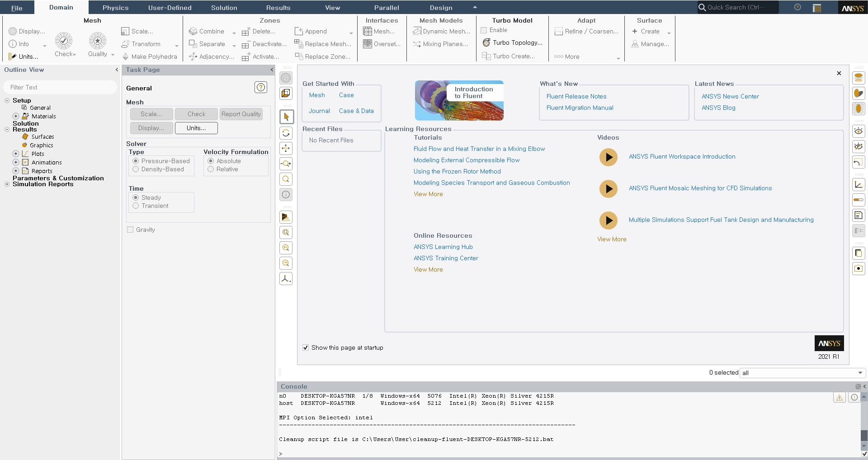Screen dimensions: 868x460
Task: Enable Turbo Model checkbox
Action: (484, 30)
